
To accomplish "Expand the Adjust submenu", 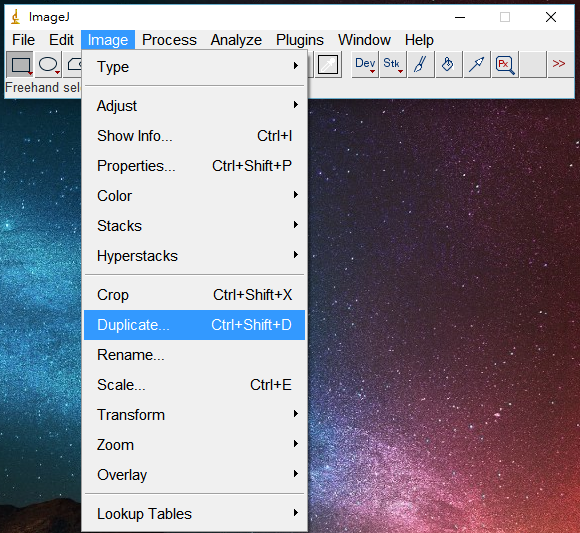I will 195,106.
